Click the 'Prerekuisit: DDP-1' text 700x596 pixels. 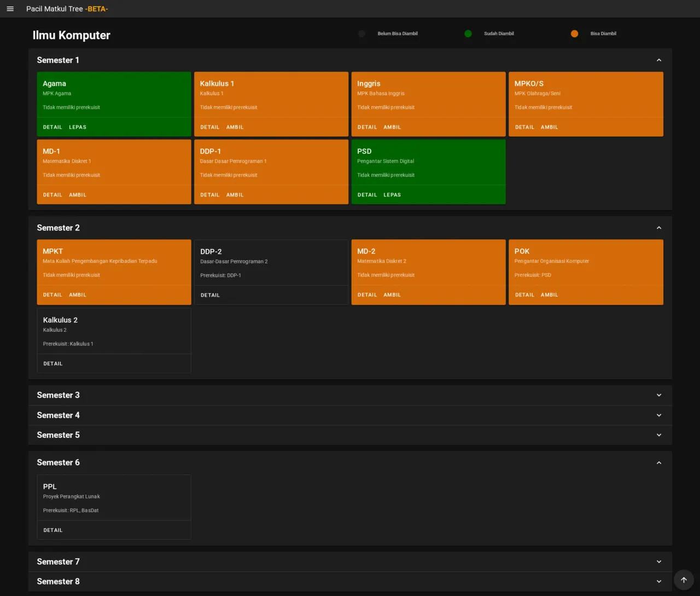(221, 275)
